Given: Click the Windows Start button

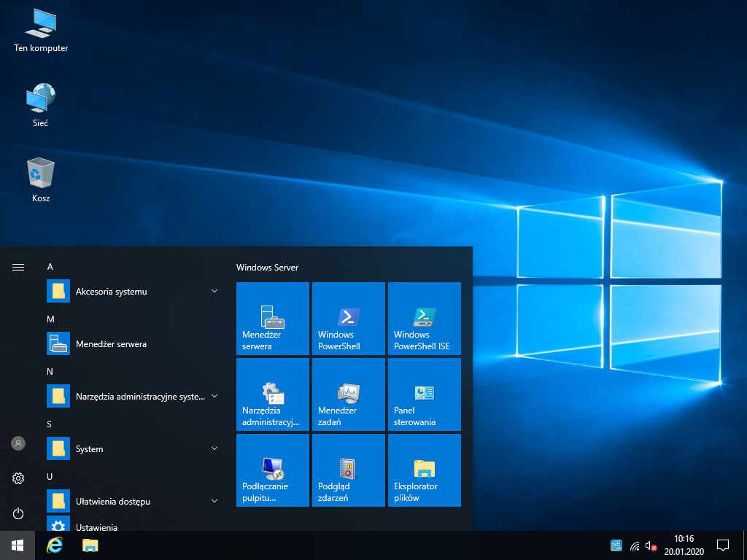Looking at the screenshot, I should pyautogui.click(x=18, y=545).
